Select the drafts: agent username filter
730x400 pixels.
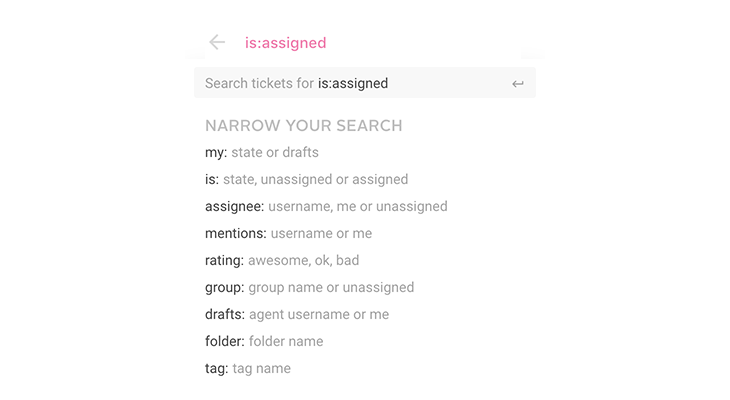tap(297, 314)
